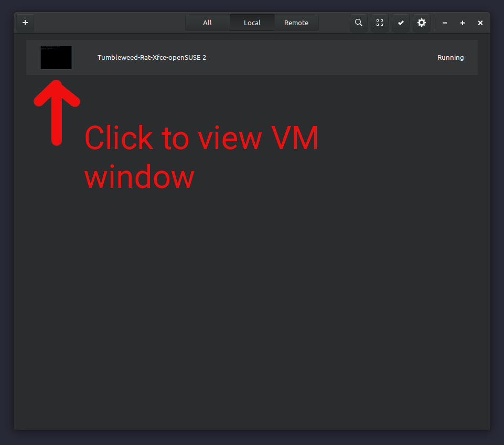The height and width of the screenshot is (445, 504).
Task: Open the search magnifier icon
Action: pyautogui.click(x=359, y=23)
